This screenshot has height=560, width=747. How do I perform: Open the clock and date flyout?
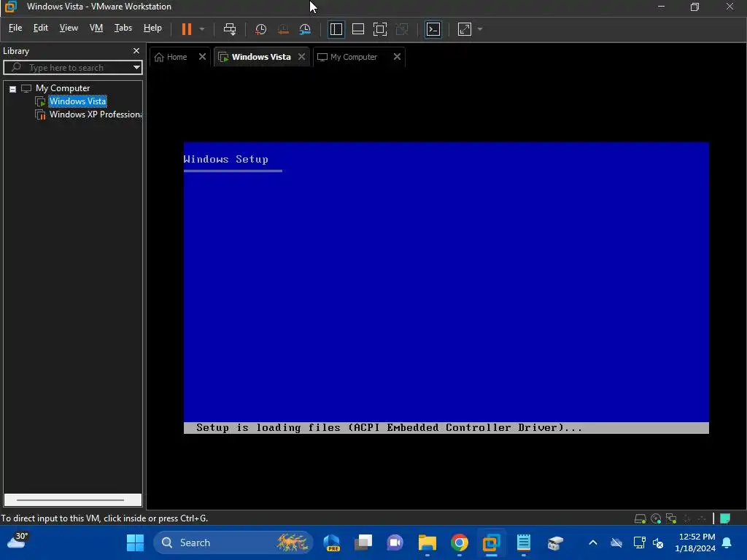[695, 542]
